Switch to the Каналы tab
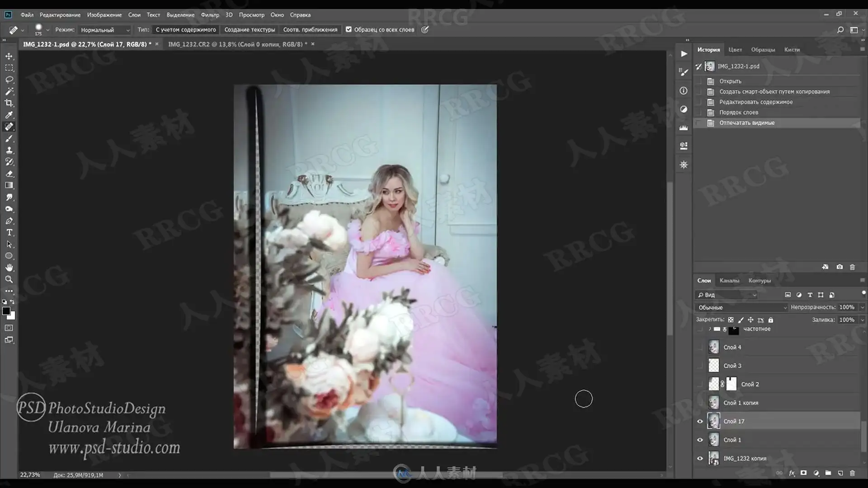The image size is (868, 488). (x=729, y=281)
